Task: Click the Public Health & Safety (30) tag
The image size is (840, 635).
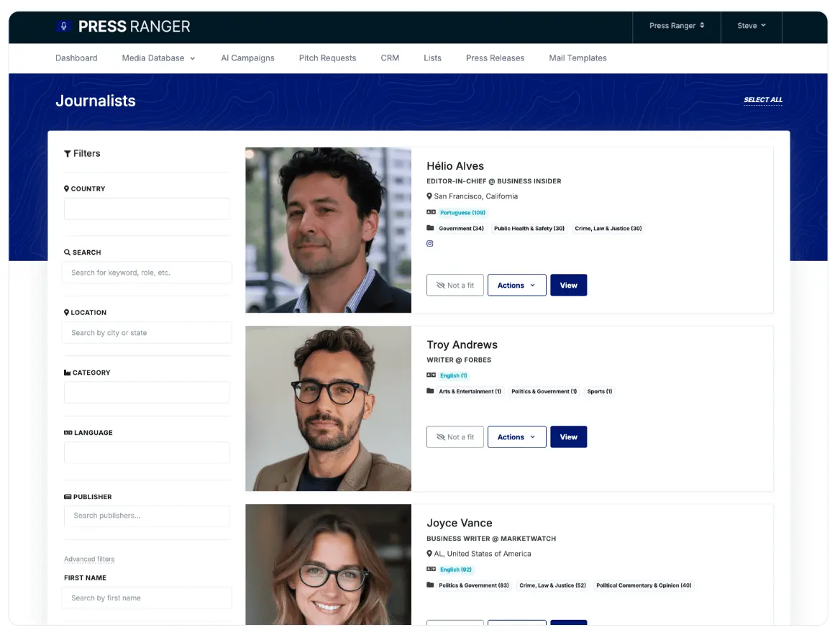Action: (529, 228)
